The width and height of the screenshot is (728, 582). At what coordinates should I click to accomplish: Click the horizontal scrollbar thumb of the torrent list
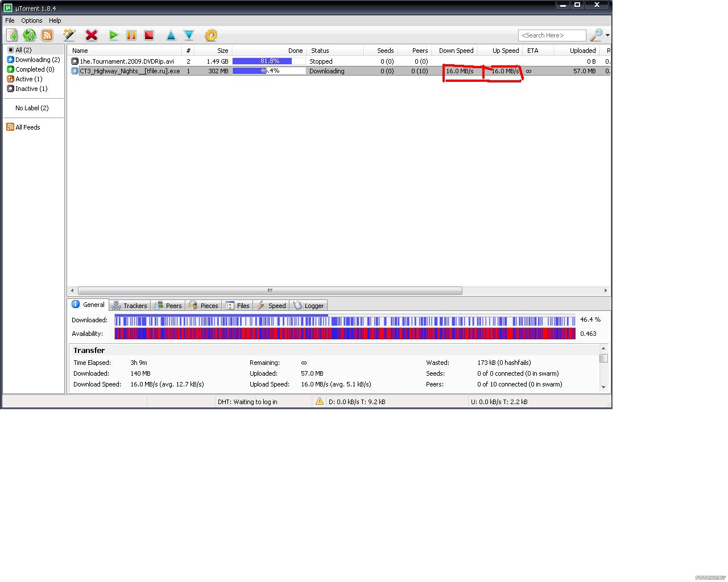tap(270, 290)
